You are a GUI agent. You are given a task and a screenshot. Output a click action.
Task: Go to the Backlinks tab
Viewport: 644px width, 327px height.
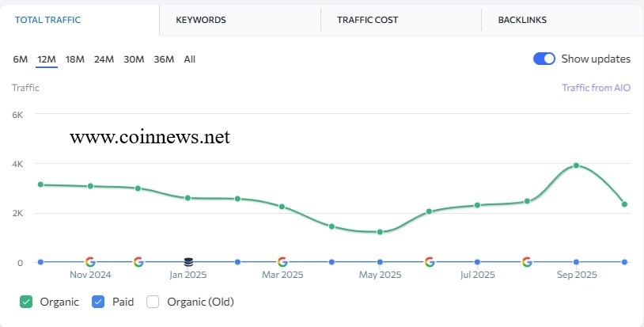click(x=522, y=20)
